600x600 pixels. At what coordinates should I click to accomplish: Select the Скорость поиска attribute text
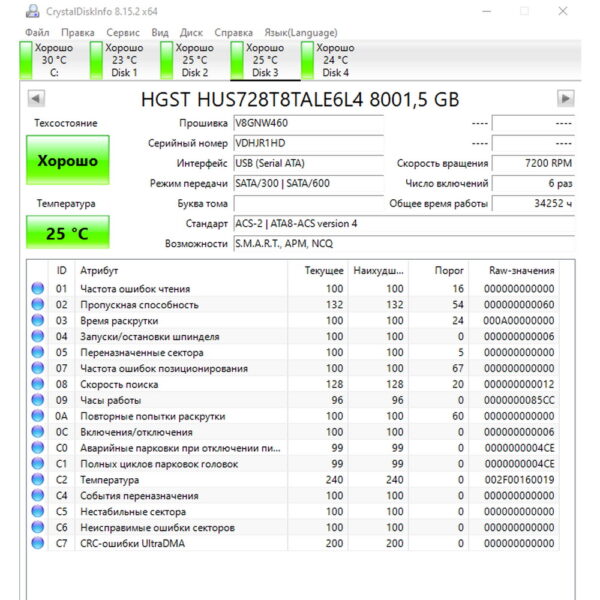click(x=119, y=385)
